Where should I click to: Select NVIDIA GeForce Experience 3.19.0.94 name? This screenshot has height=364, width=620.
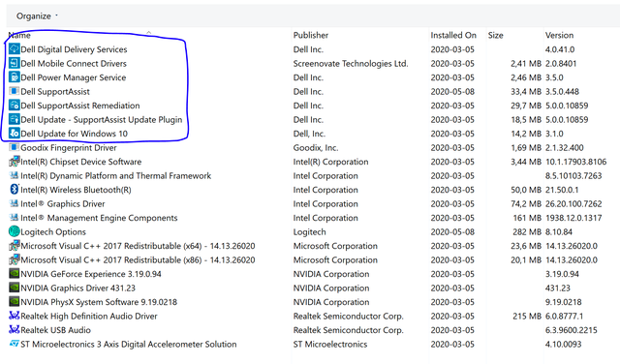pos(91,274)
